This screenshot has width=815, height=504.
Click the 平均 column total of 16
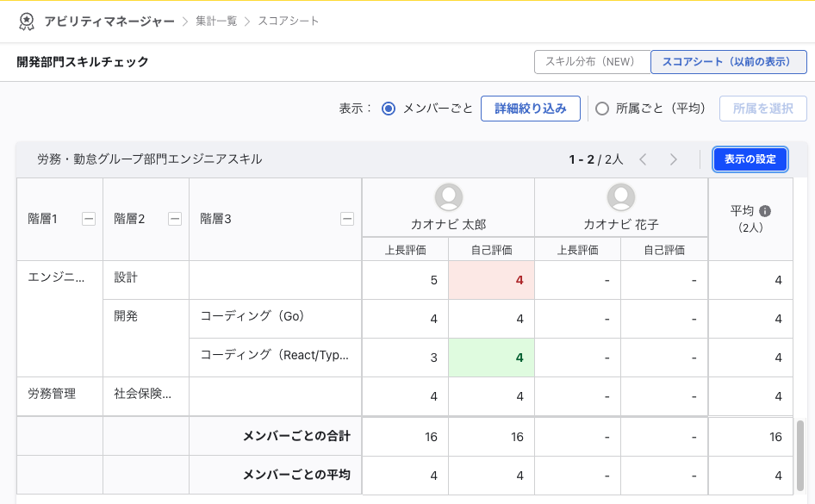click(x=775, y=437)
